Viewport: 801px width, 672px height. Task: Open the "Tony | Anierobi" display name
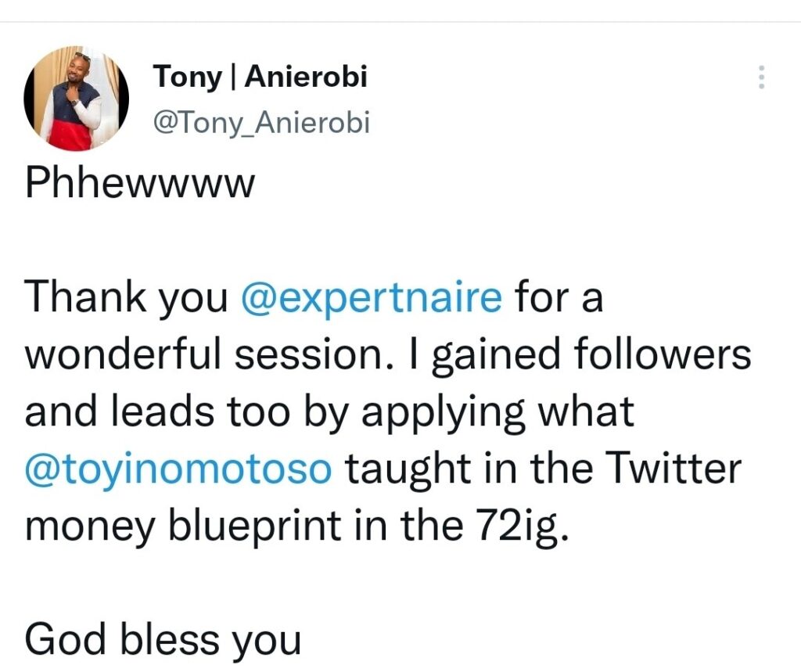[x=260, y=77]
